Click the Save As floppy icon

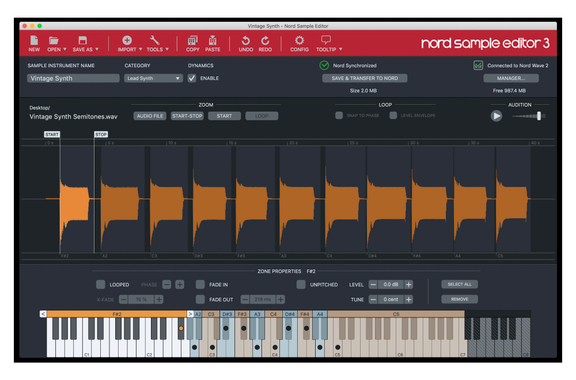click(83, 40)
